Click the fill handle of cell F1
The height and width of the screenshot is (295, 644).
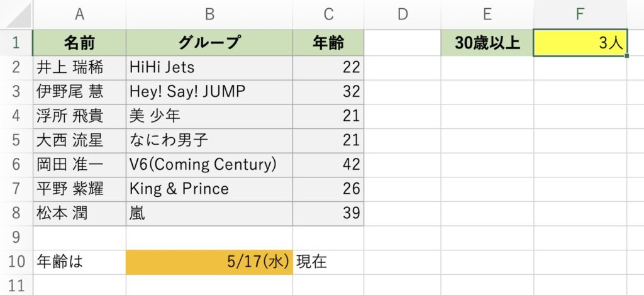(x=626, y=55)
